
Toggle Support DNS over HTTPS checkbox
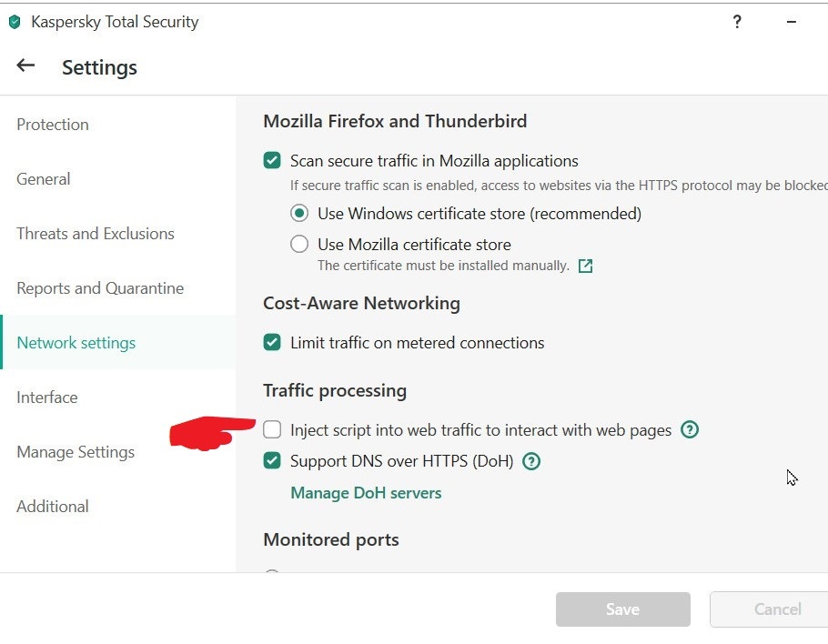click(x=272, y=461)
